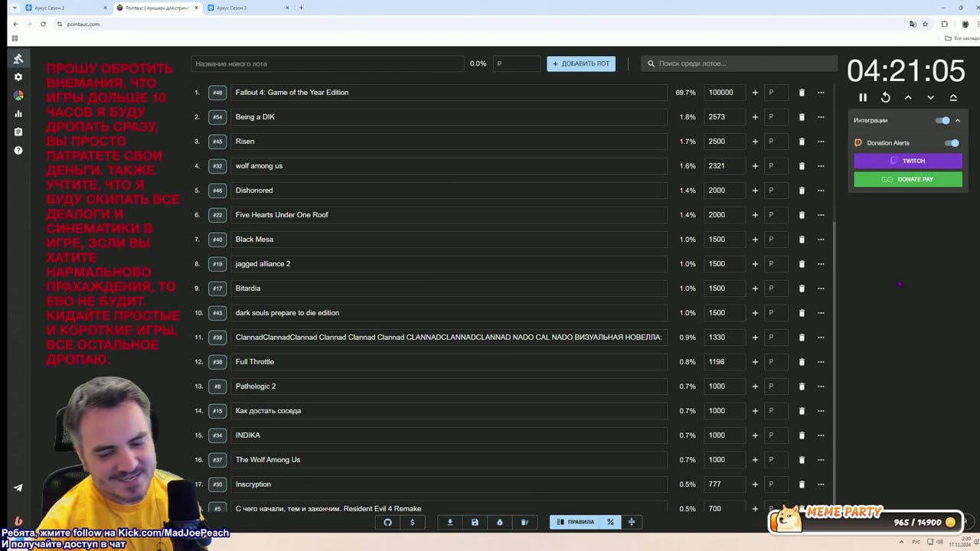Open a new browser tab
980x551 pixels.
click(x=301, y=8)
